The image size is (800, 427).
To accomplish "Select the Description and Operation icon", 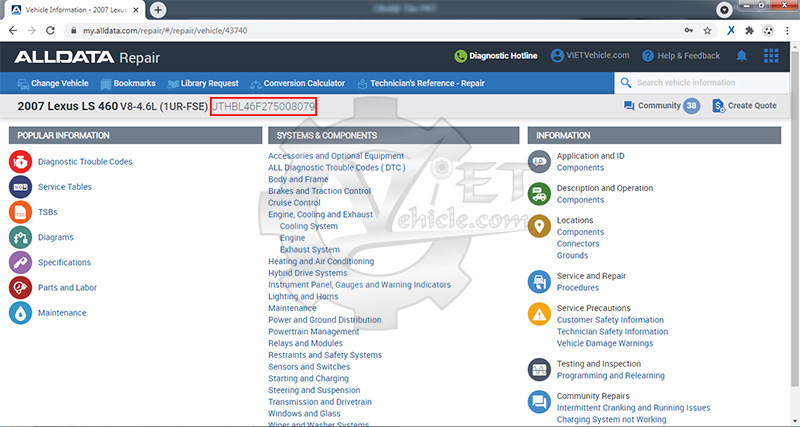I will click(539, 194).
